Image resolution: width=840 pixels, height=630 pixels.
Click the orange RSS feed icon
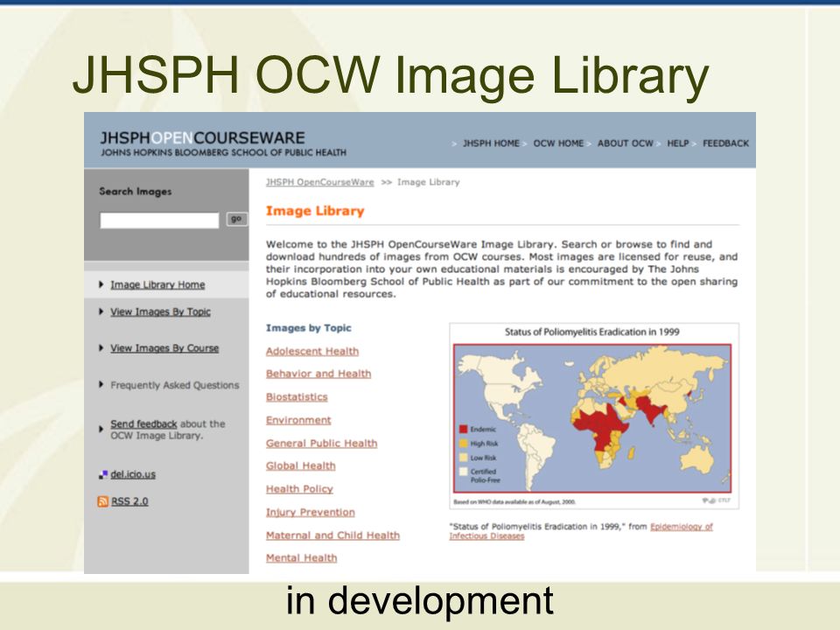[x=103, y=501]
